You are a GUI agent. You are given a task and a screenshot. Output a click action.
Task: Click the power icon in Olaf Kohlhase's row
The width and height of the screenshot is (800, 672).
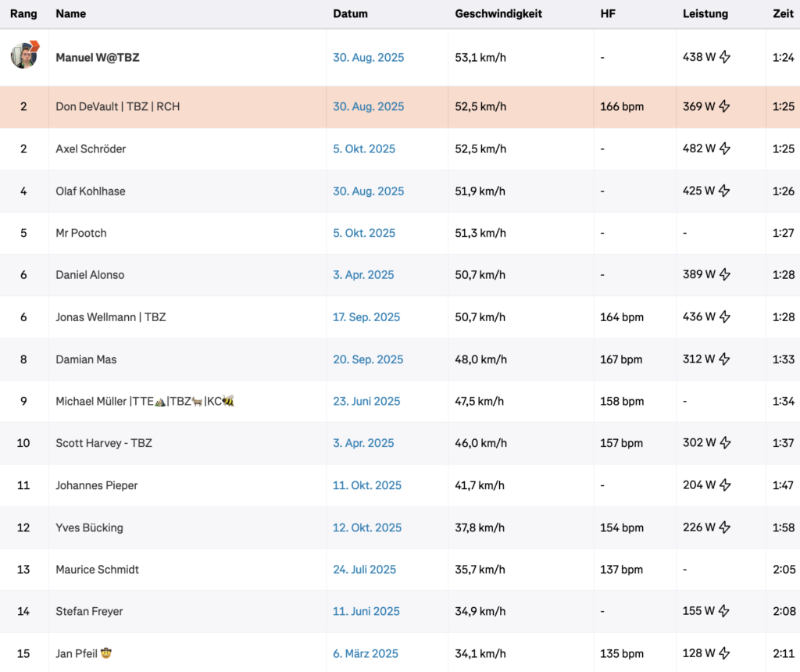click(x=724, y=191)
